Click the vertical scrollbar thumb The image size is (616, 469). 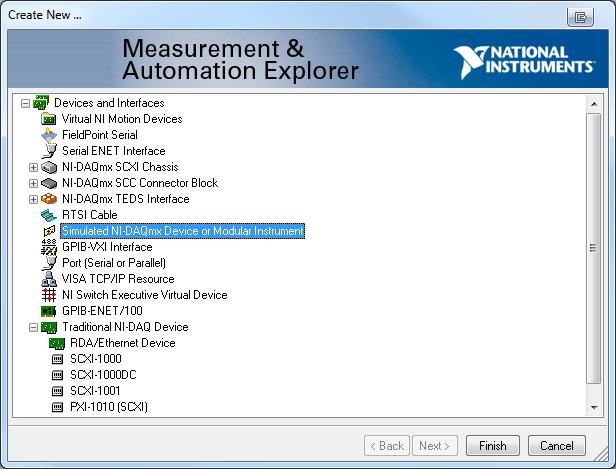click(594, 248)
